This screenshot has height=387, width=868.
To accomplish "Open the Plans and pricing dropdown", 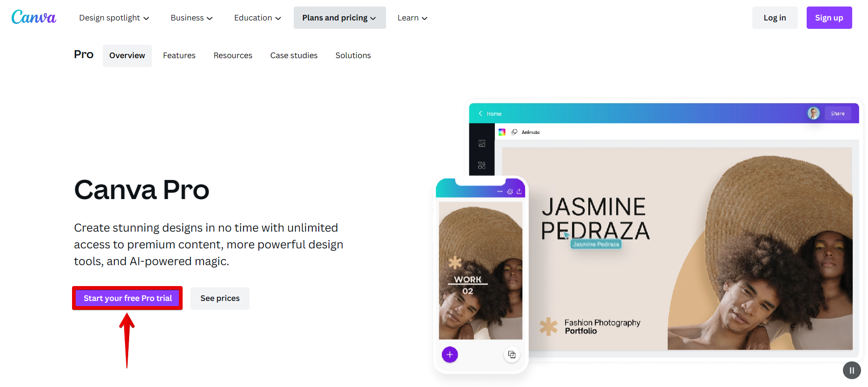I will [339, 18].
